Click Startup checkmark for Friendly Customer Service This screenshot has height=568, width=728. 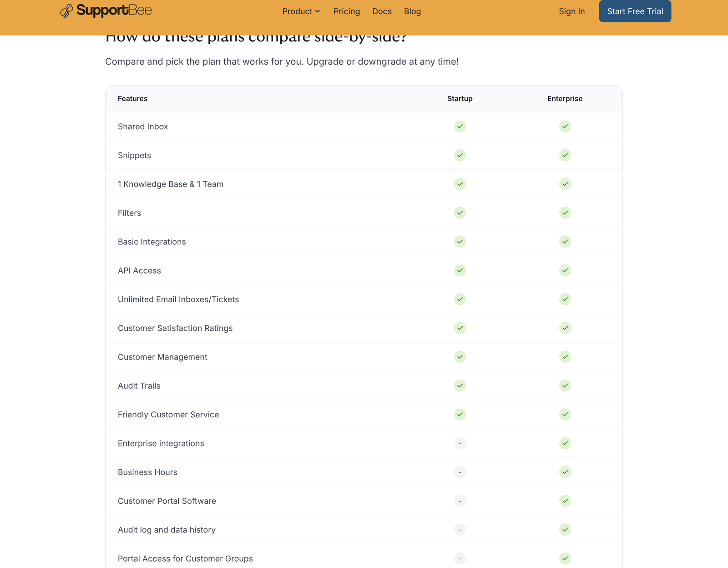[x=460, y=415]
